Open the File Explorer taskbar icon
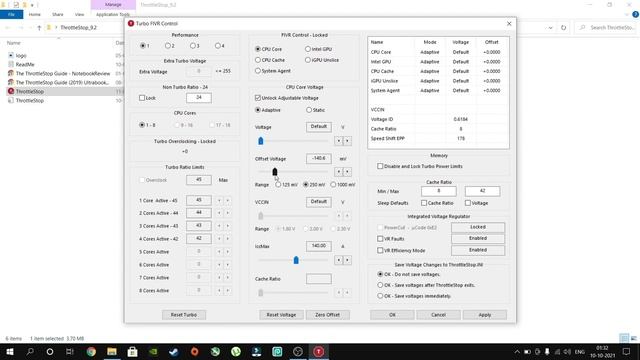Image resolution: width=640 pixels, height=360 pixels. 111,351
